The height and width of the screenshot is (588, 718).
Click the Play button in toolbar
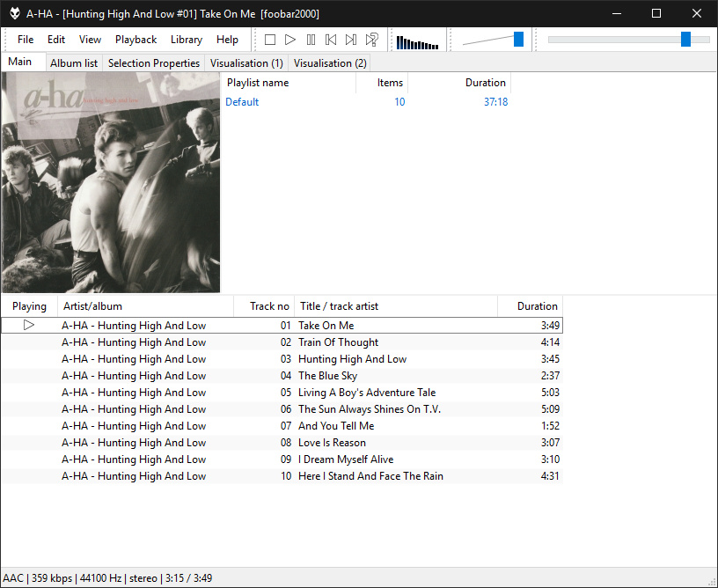tap(290, 40)
